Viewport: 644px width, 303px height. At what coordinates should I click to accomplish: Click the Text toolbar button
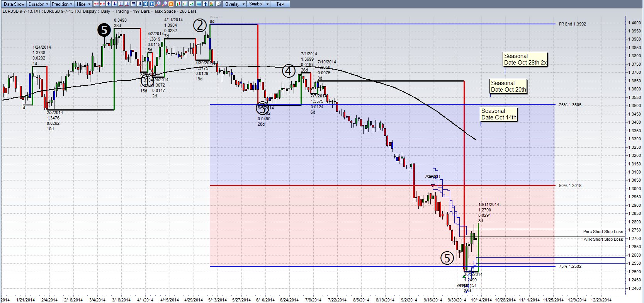[280, 4]
